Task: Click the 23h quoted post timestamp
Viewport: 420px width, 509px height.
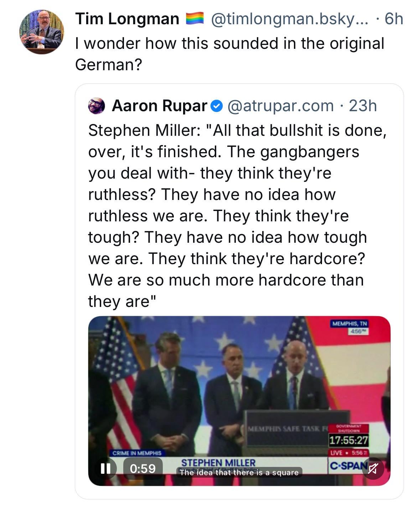Action: click(362, 106)
